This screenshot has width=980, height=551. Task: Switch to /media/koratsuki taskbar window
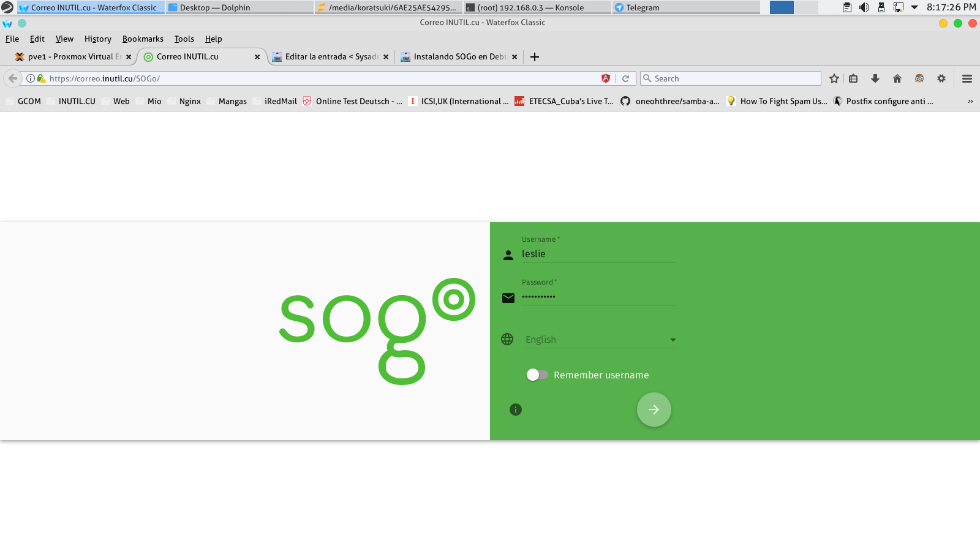388,7
